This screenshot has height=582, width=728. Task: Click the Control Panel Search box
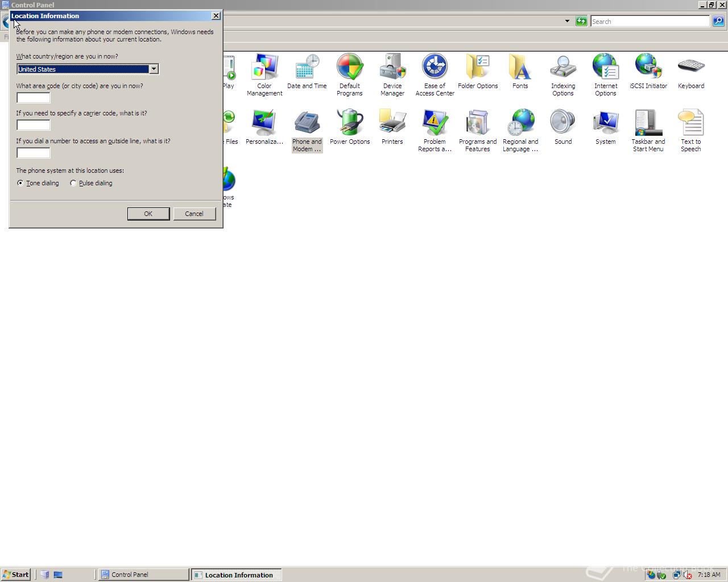coord(650,22)
